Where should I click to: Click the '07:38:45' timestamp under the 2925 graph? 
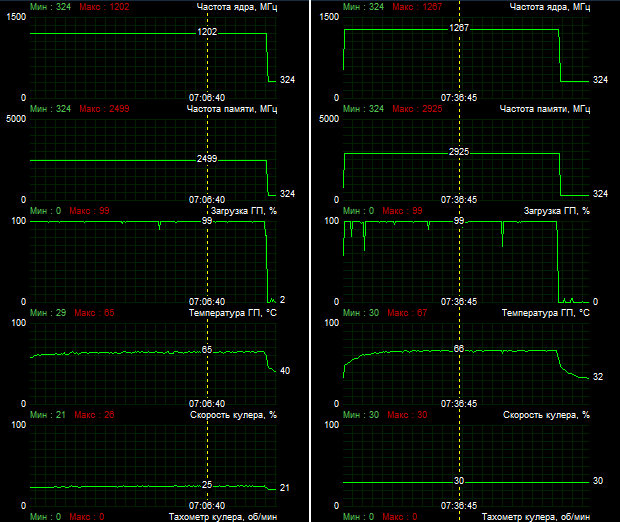point(459,200)
